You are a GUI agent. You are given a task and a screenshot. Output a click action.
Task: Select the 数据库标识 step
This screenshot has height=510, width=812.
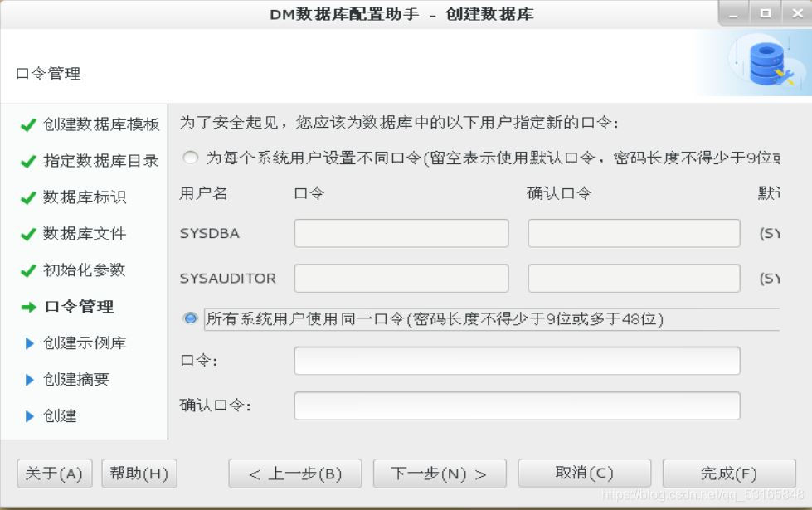pos(85,197)
